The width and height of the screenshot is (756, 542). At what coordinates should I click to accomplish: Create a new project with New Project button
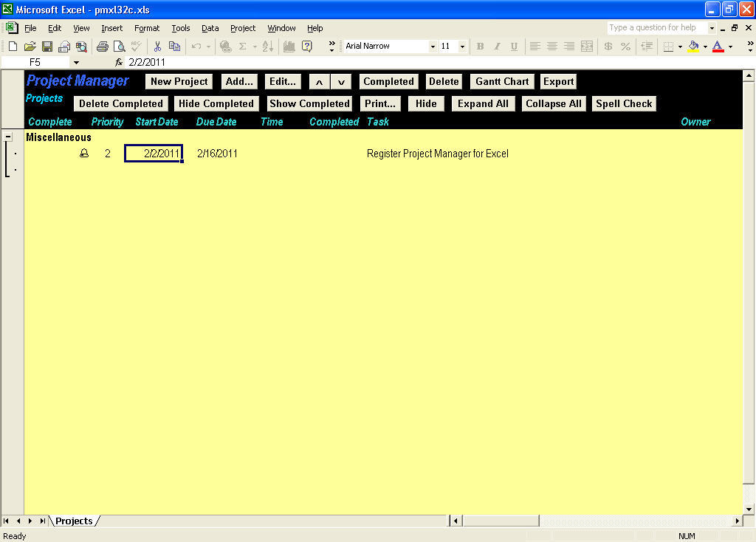[178, 81]
